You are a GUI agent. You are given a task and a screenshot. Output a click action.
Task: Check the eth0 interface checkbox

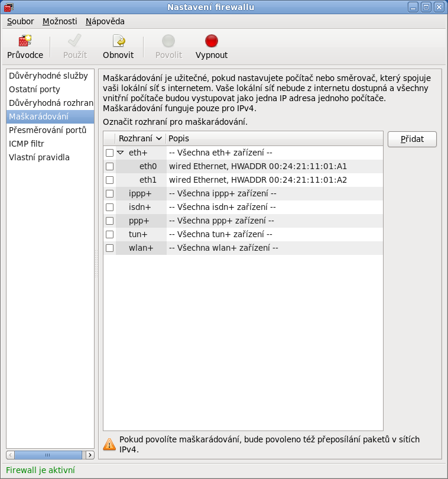tap(109, 167)
